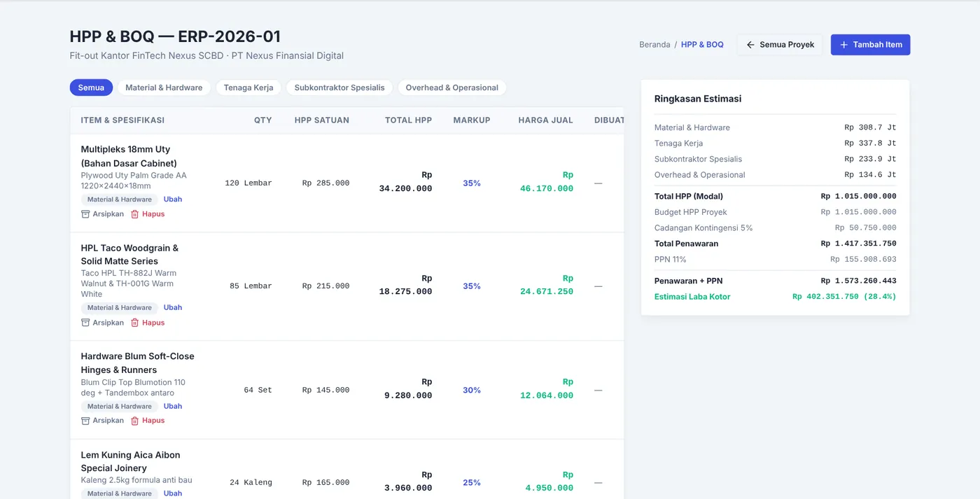Click the MARKUP column header
Screen dimensions: 980x499
[472, 120]
